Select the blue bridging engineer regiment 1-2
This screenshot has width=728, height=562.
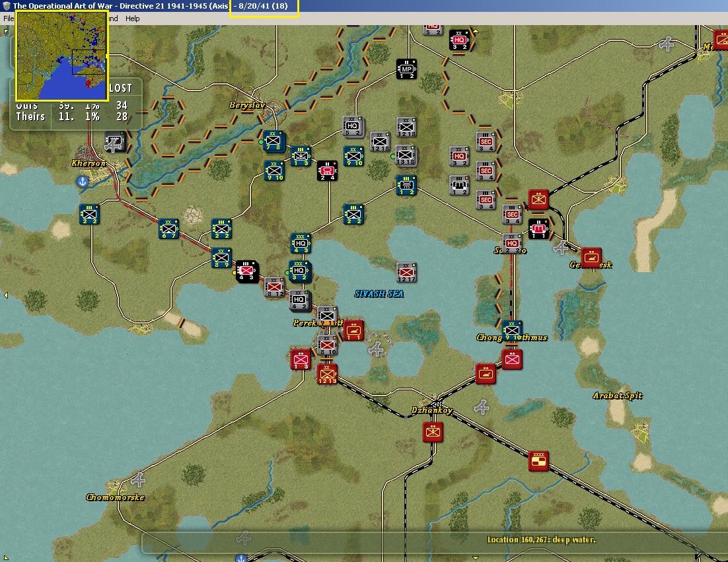point(406,185)
